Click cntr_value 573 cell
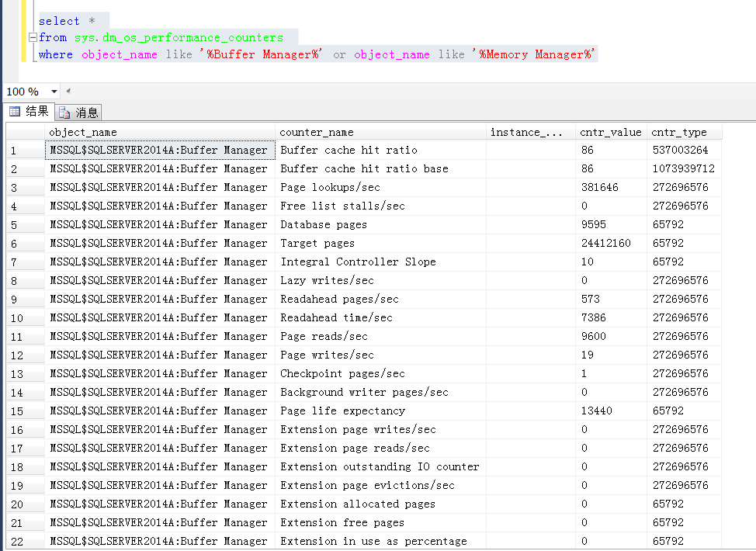 point(612,300)
